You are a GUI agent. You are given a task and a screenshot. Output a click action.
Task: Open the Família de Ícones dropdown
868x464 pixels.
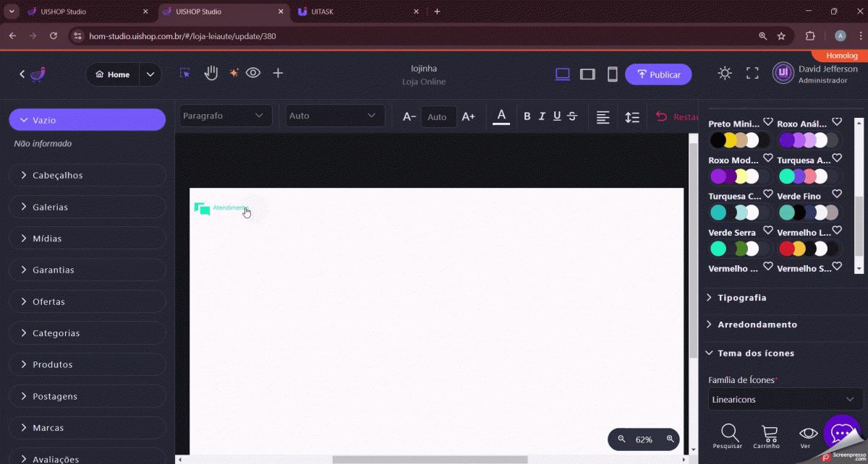tap(785, 399)
